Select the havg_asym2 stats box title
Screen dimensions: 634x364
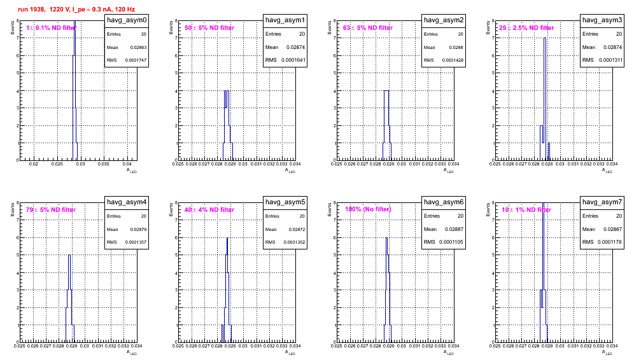click(x=444, y=20)
